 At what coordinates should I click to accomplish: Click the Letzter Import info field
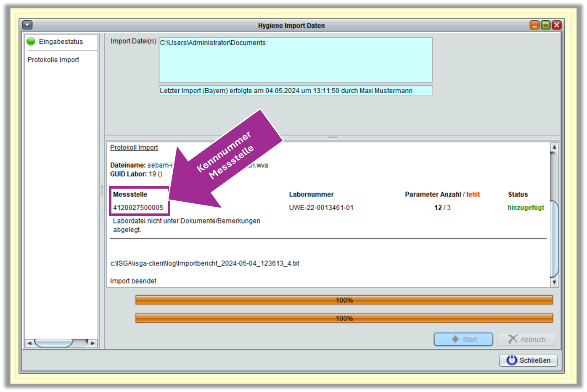tap(295, 91)
